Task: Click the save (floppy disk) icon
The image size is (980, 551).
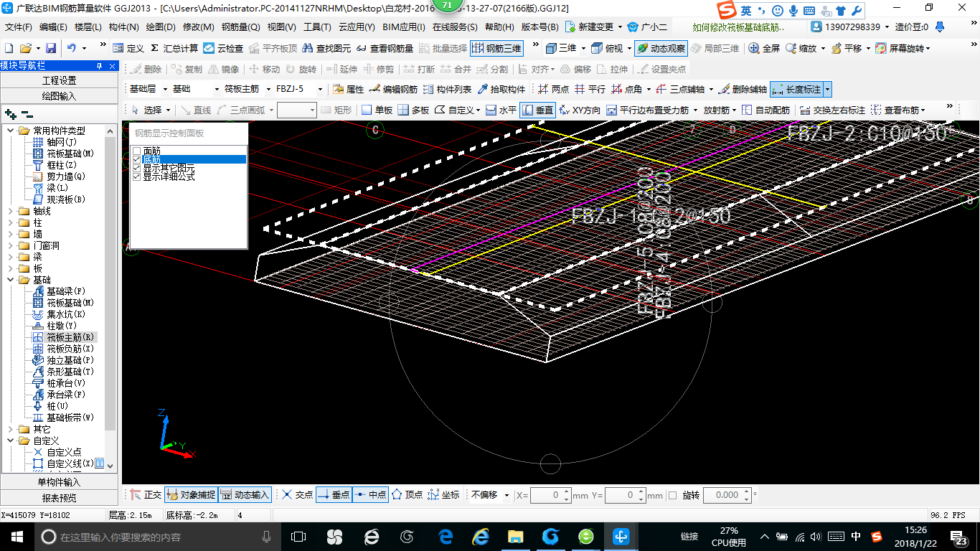Action: [x=51, y=48]
